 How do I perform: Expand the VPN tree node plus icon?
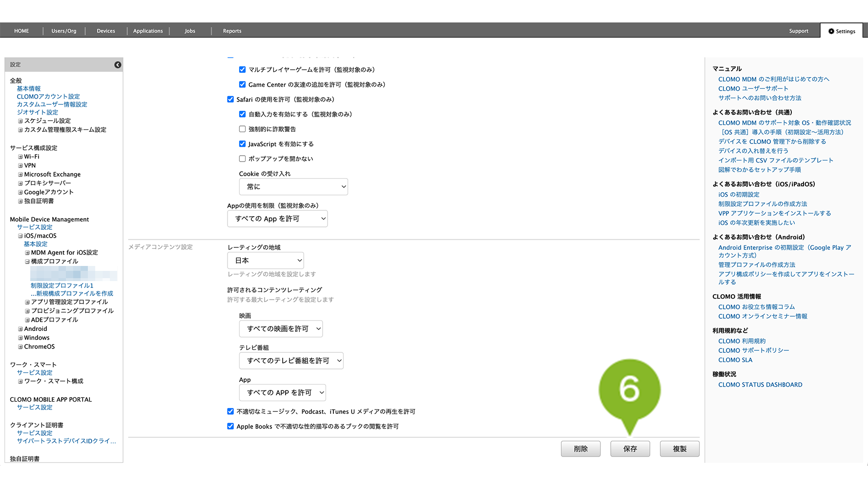point(21,166)
